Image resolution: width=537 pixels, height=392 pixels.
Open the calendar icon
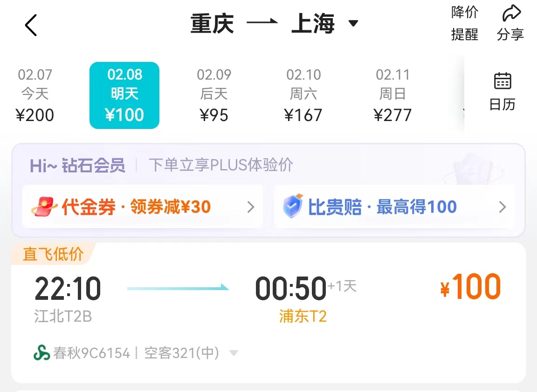(502, 81)
